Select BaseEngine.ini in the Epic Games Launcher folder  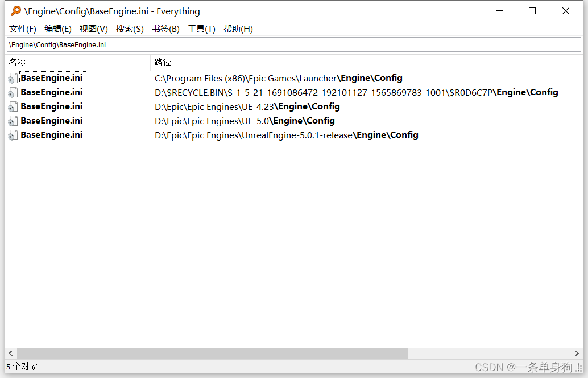pos(52,78)
